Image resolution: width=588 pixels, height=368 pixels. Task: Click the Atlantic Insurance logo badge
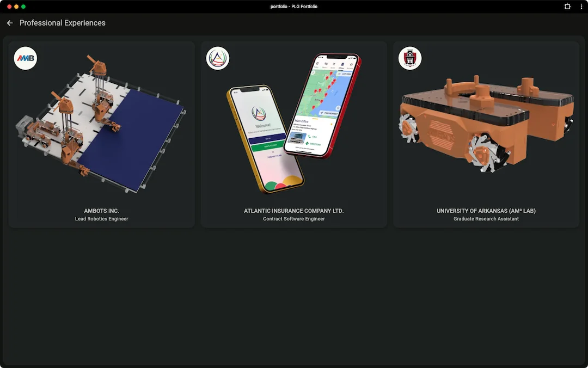pos(217,58)
